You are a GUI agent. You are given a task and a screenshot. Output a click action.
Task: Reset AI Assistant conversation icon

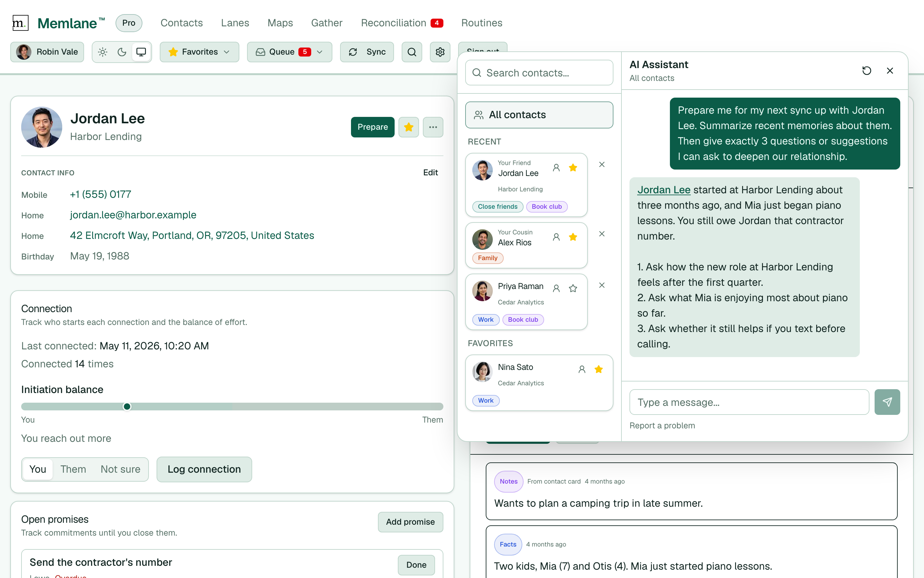(866, 71)
